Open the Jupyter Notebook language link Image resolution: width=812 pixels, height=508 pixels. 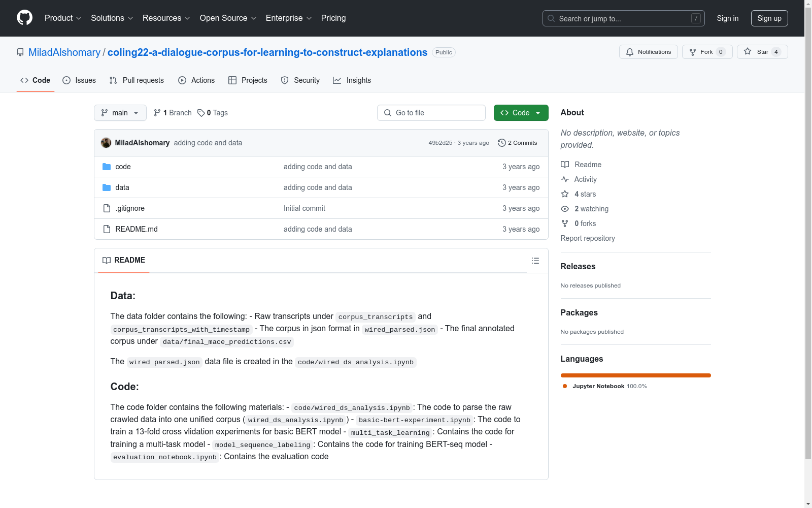[x=605, y=386]
